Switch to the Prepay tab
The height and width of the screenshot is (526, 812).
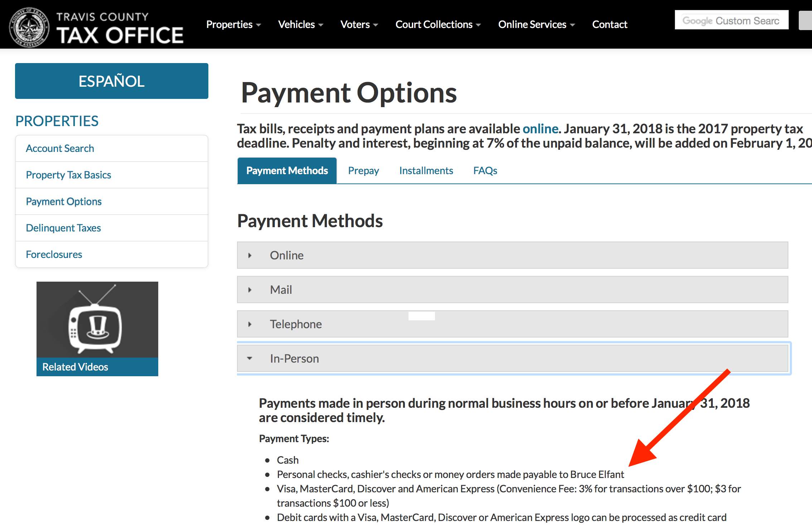tap(363, 171)
